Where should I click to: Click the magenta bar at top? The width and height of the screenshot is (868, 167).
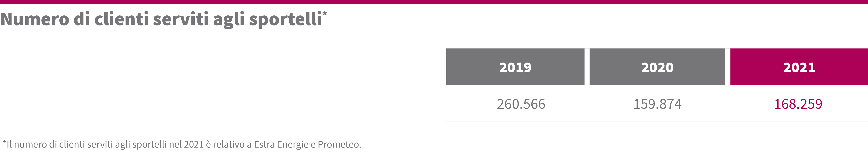pos(434,2)
